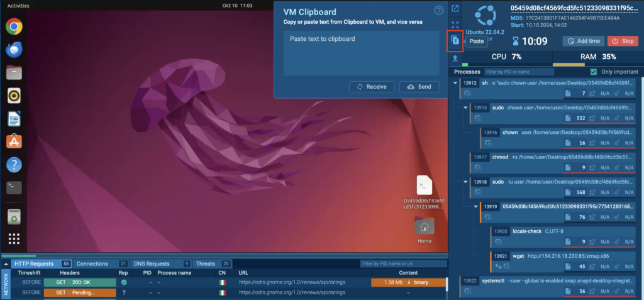Screen dimensions: 644x300
Task: Click network traffic icon under wget process
Action: [498, 266]
